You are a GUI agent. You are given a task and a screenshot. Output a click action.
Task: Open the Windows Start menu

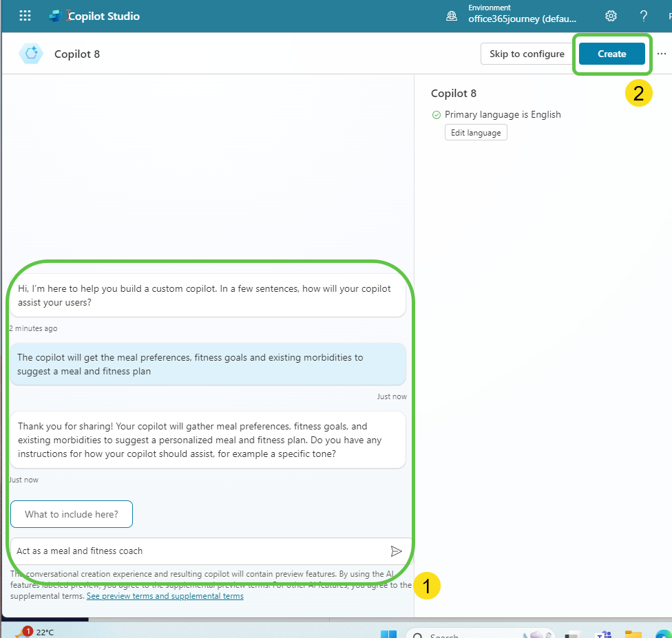click(388, 634)
